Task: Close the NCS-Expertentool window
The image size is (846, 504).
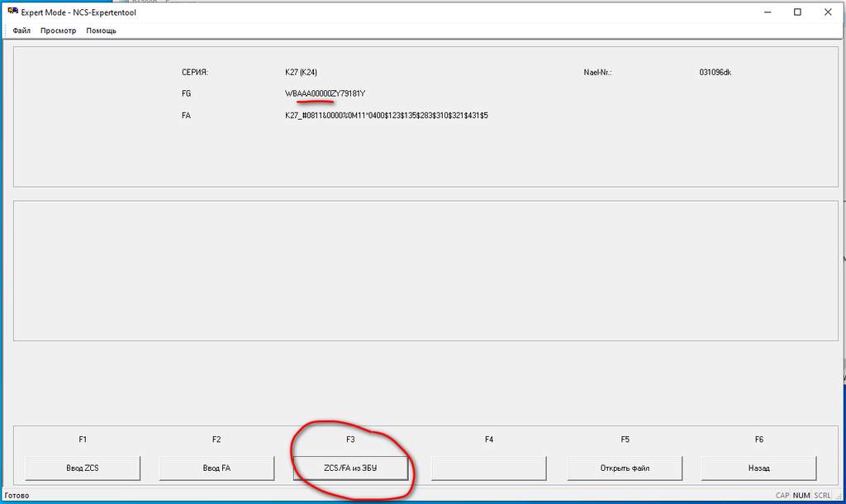Action: [828, 12]
